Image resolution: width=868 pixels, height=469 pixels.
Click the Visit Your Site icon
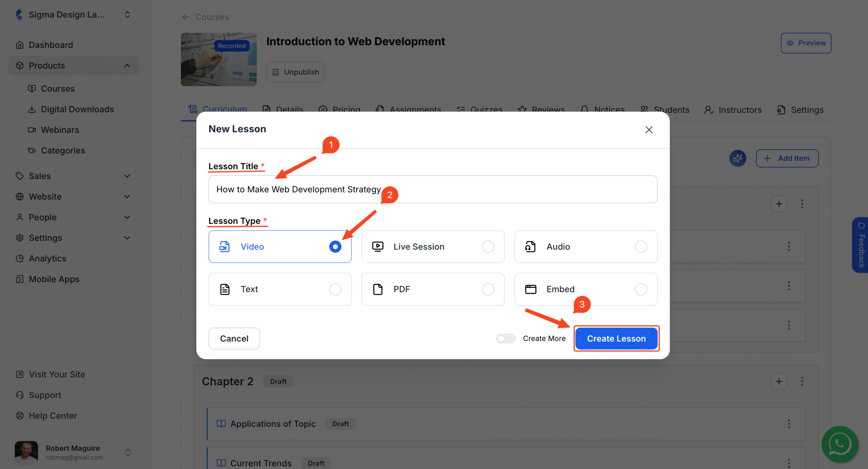(x=19, y=374)
